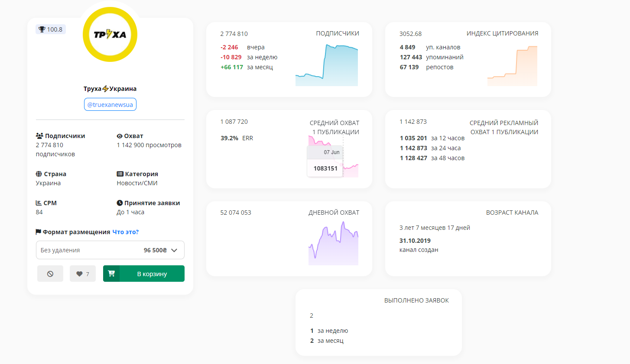Click the Формат размещения flag icon

coord(39,232)
